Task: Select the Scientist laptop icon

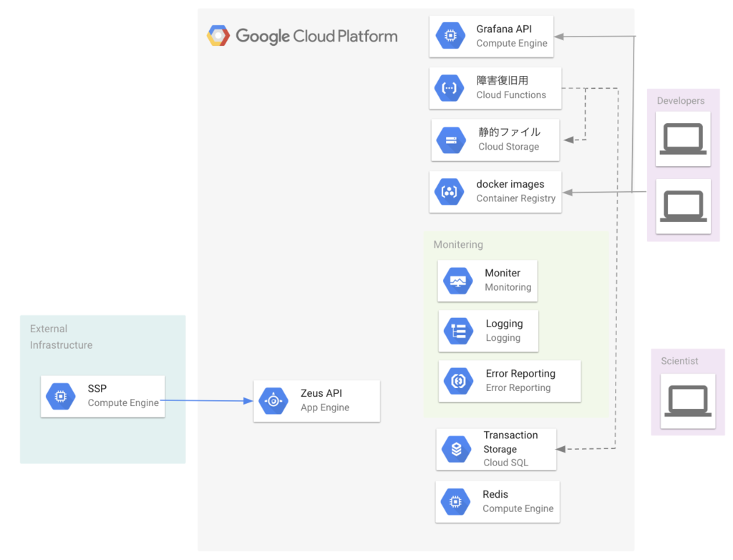Action: click(688, 401)
